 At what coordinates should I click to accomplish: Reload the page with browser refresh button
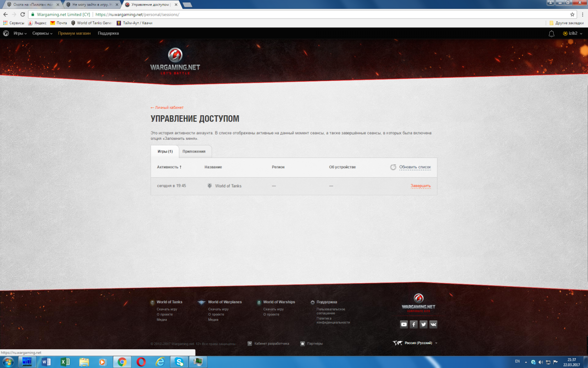click(x=23, y=14)
